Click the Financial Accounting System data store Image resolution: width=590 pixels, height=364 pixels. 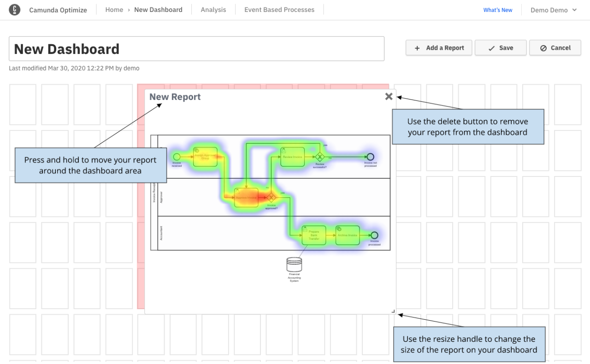click(294, 265)
